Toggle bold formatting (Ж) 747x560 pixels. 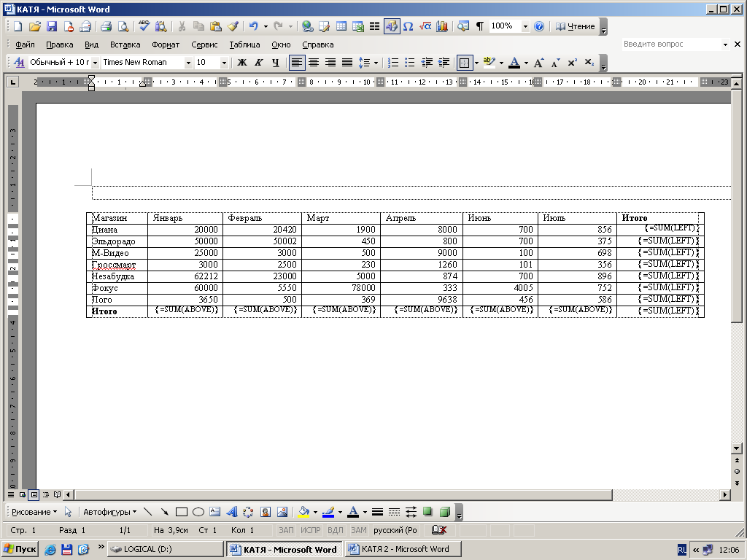(x=242, y=63)
